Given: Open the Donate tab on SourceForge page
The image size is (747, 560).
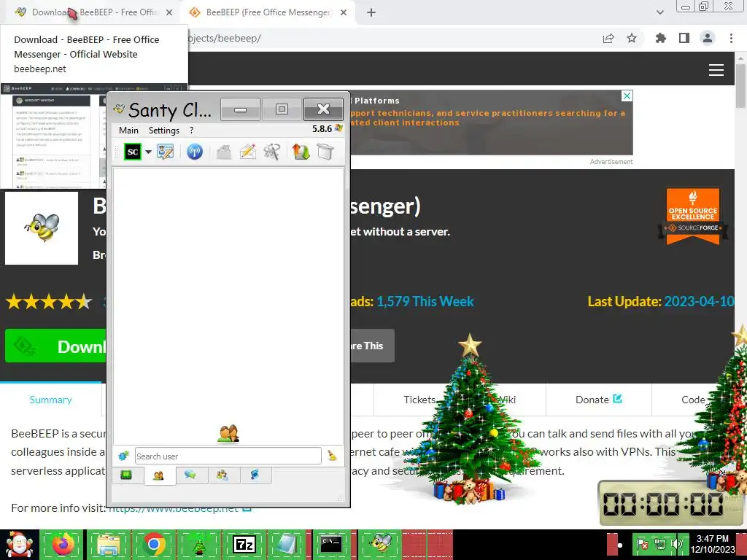Looking at the screenshot, I should click(598, 400).
